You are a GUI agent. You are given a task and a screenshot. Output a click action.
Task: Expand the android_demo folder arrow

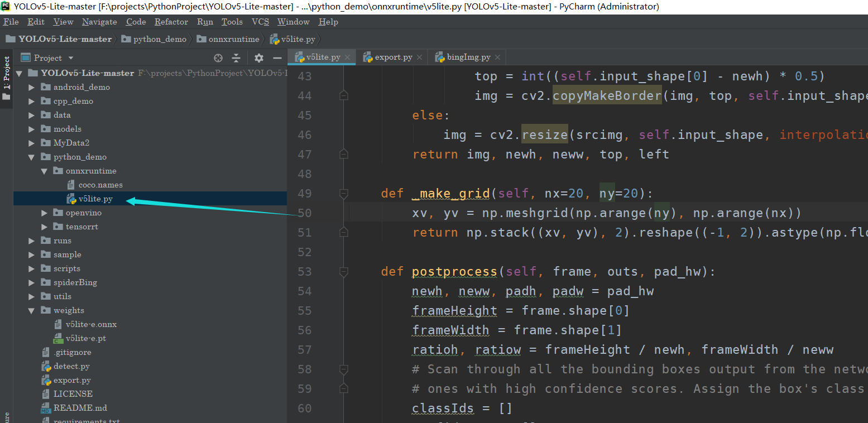click(32, 87)
